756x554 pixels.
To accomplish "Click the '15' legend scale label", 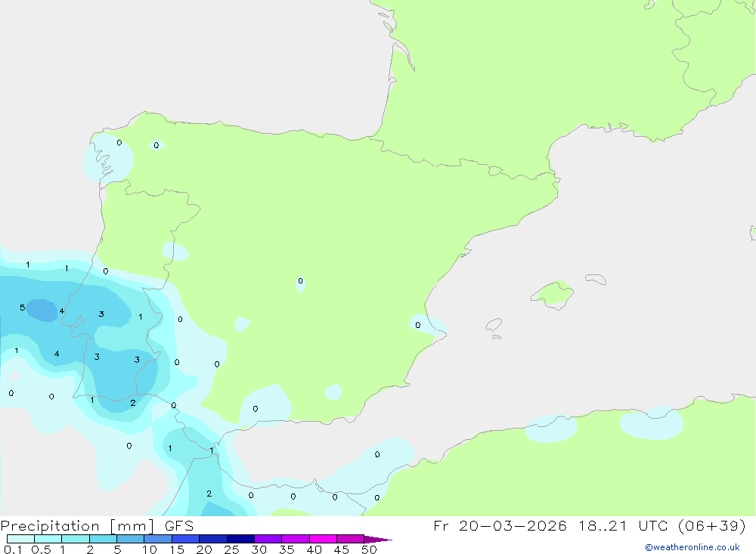I will pos(177,549).
